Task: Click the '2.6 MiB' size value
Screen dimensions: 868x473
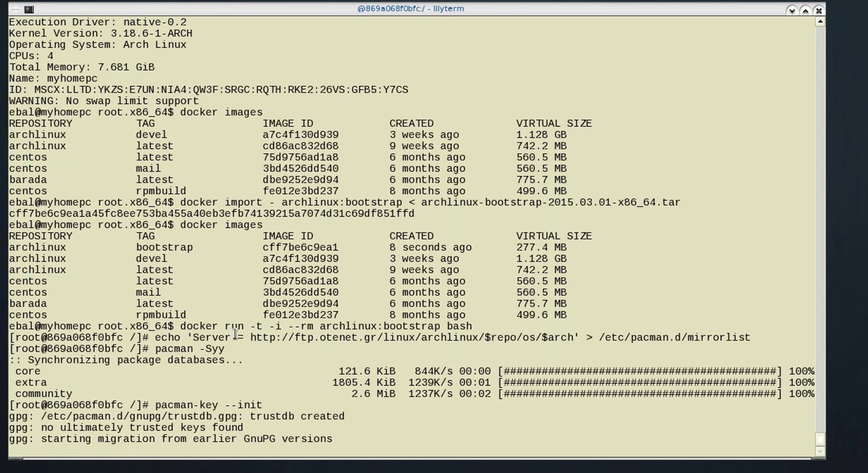Action: tap(374, 394)
